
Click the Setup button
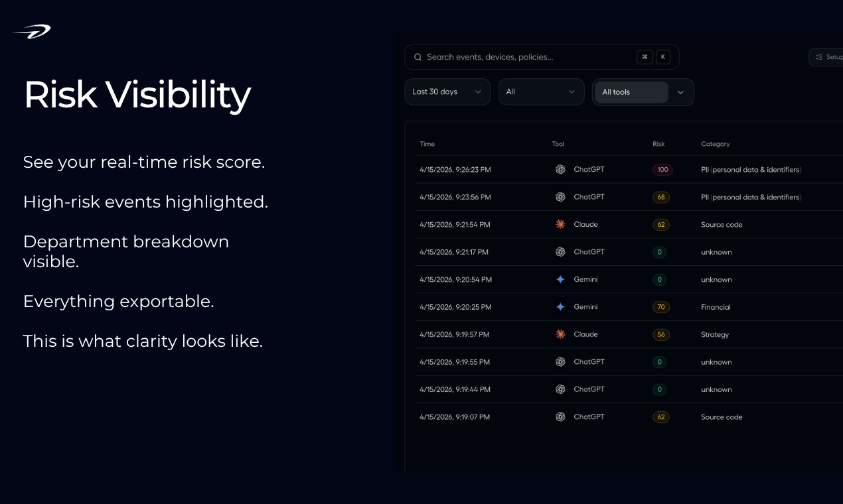(827, 57)
